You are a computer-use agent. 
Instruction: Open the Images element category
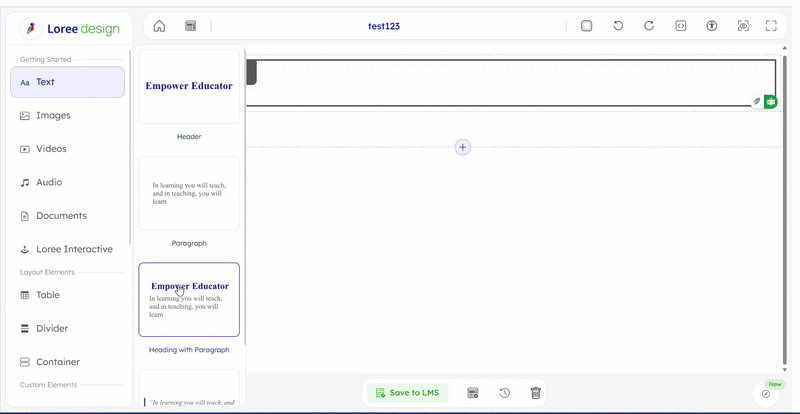[67, 115]
